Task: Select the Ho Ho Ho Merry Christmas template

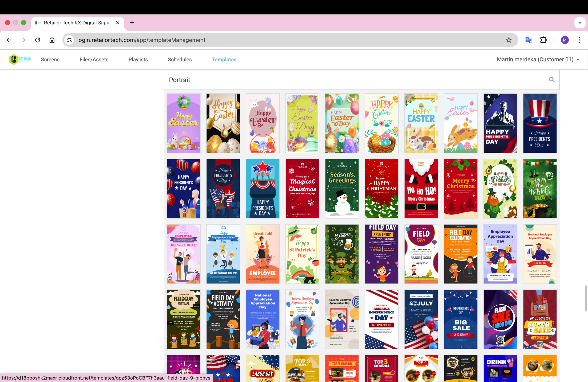Action: (x=421, y=188)
